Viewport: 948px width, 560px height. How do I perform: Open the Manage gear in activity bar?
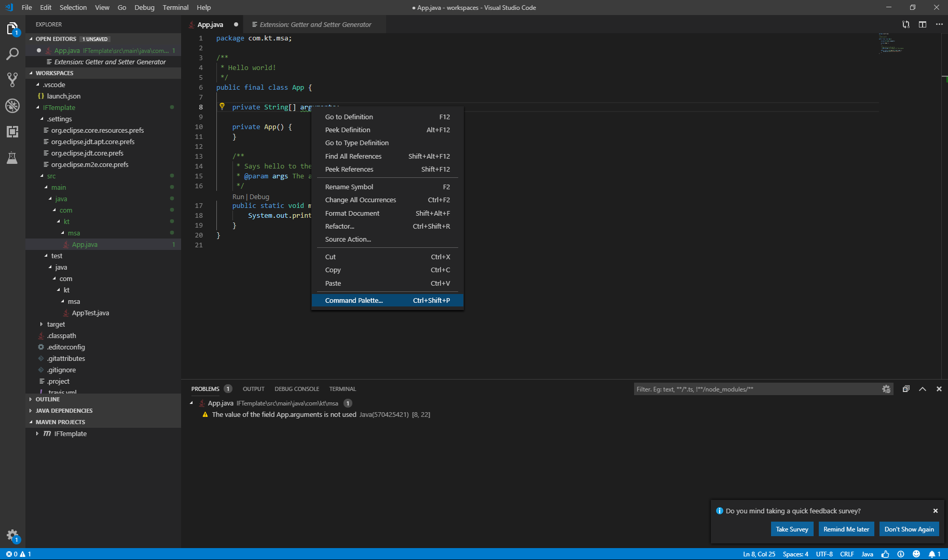pyautogui.click(x=12, y=536)
